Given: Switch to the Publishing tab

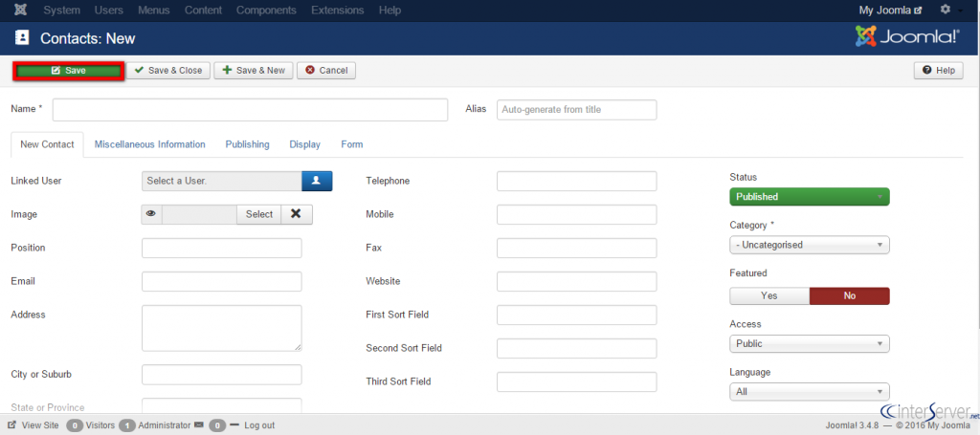Looking at the screenshot, I should (248, 144).
